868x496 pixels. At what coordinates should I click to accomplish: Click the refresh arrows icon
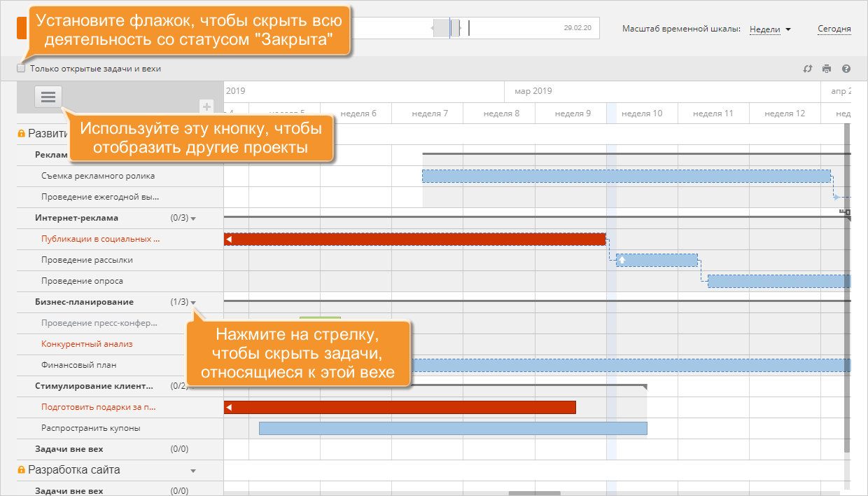807,69
